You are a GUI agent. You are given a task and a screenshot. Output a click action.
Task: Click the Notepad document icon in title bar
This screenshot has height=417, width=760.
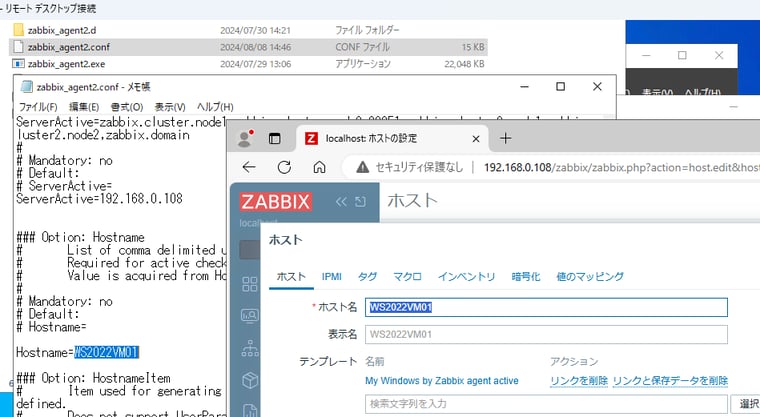point(26,87)
